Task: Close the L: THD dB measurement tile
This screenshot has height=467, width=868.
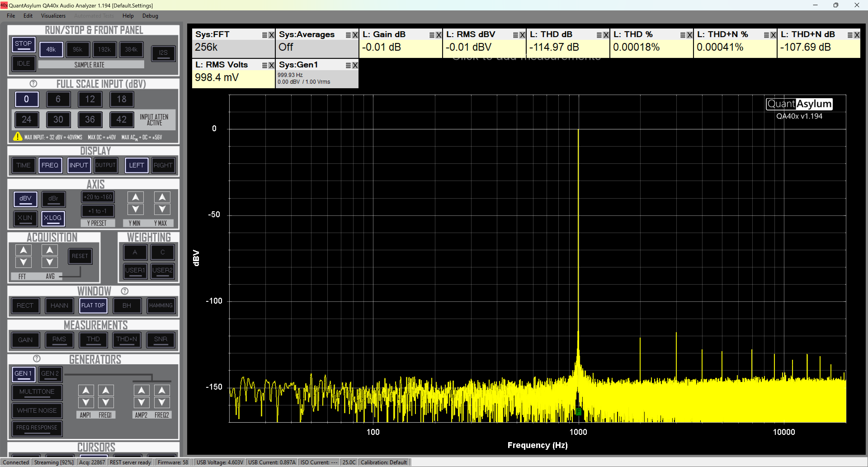Action: coord(606,35)
